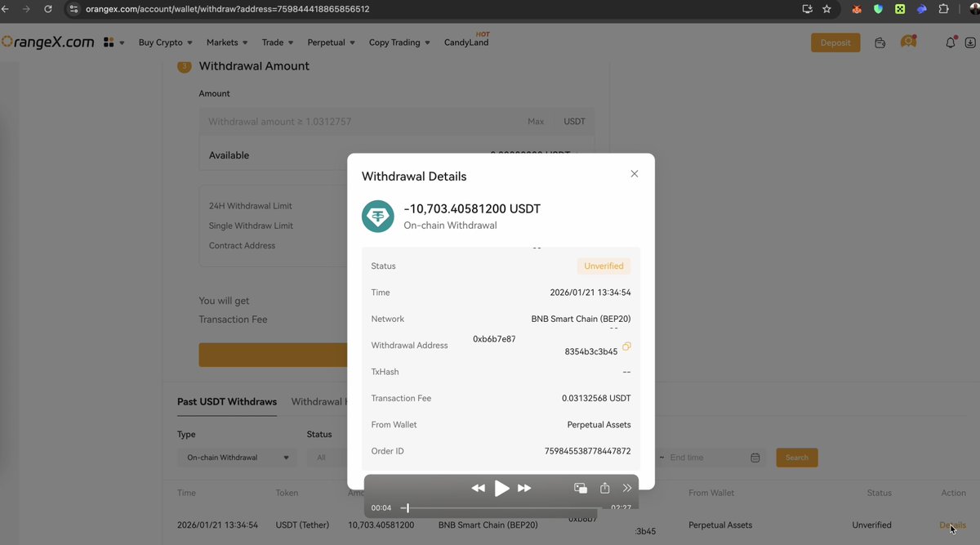Click the 24H Withdrawal Limit label
Image resolution: width=980 pixels, height=545 pixels.
[x=250, y=206]
